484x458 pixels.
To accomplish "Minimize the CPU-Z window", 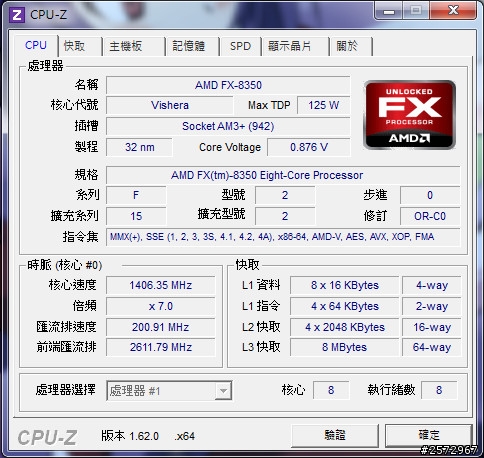I will [389, 11].
